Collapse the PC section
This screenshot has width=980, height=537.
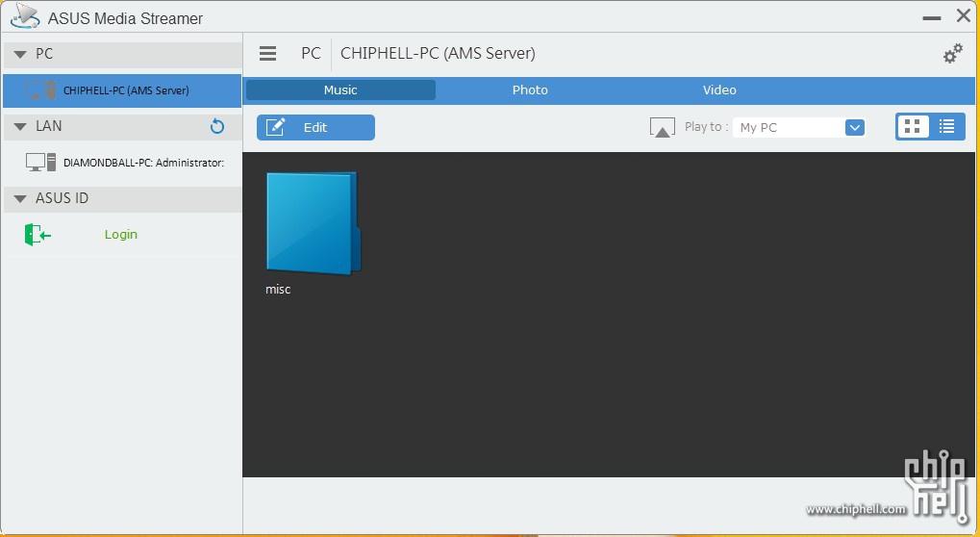coord(20,55)
